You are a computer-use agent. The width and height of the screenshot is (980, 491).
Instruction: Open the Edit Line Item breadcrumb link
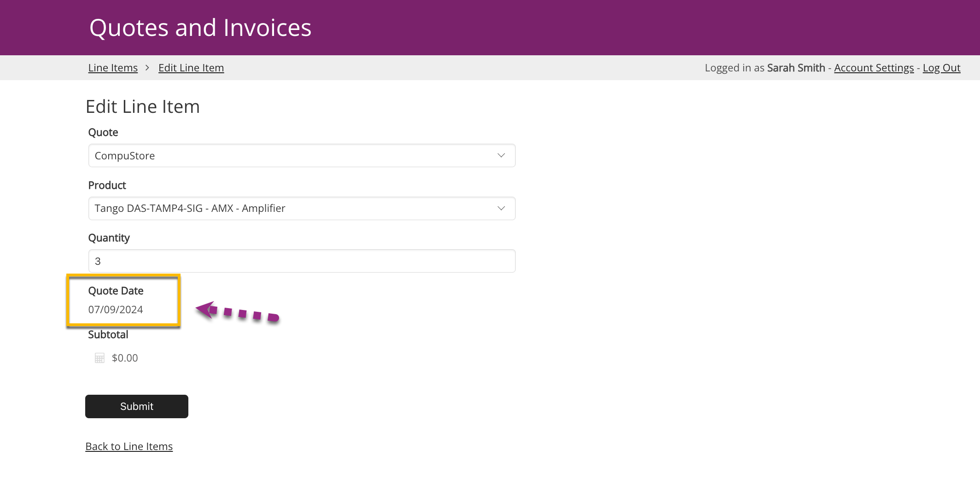[x=191, y=68]
